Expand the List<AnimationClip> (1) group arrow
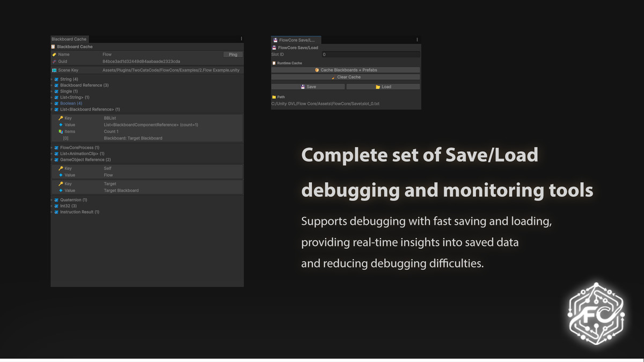The image size is (644, 362). click(52, 154)
